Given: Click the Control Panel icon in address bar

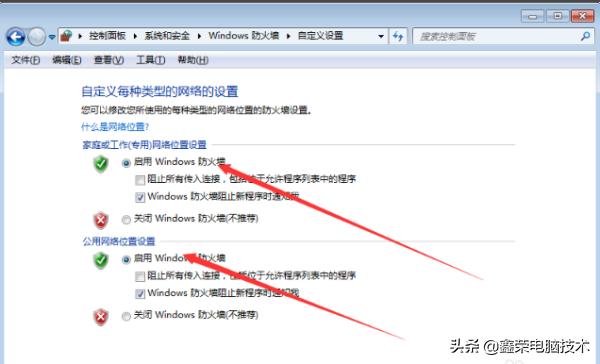Looking at the screenshot, I should point(66,36).
